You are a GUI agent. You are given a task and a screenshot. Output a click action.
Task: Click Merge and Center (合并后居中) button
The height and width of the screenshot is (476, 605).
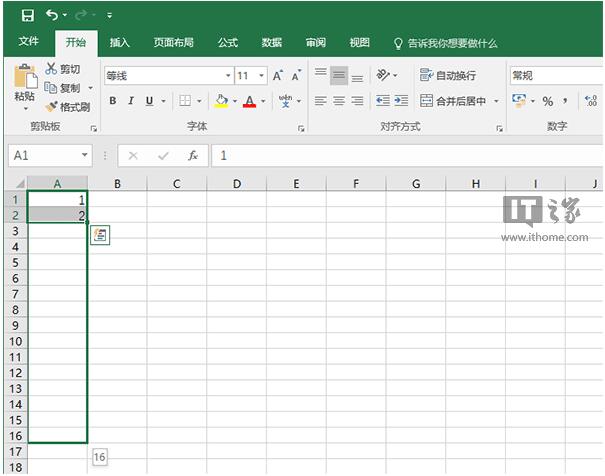tap(453, 101)
